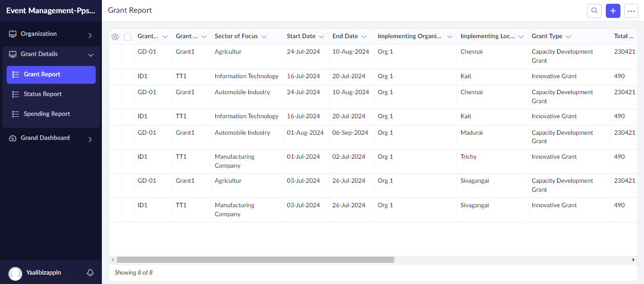Click the Grand Dashboard speedometer icon
644x284 pixels.
coord(13,138)
